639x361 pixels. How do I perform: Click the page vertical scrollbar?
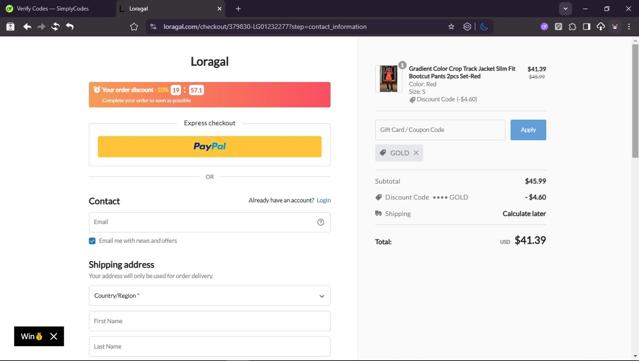[x=635, y=100]
